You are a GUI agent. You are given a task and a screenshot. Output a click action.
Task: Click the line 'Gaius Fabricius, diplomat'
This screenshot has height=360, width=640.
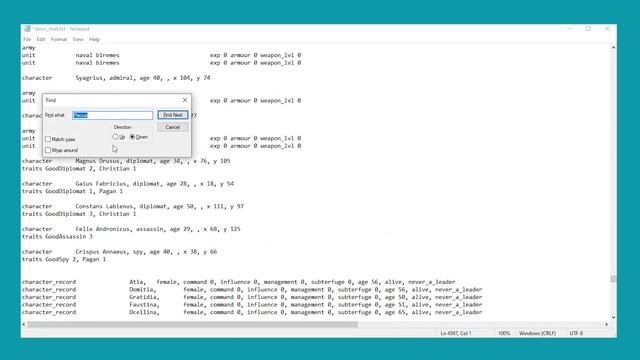coord(128,184)
